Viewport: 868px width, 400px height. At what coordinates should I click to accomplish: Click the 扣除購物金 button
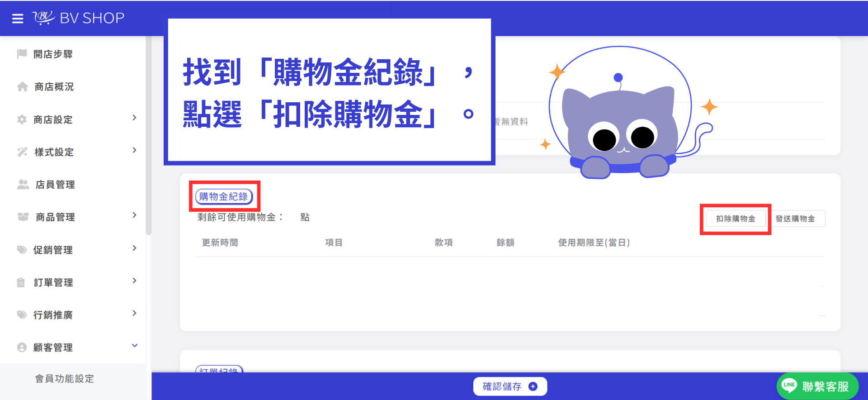[736, 219]
